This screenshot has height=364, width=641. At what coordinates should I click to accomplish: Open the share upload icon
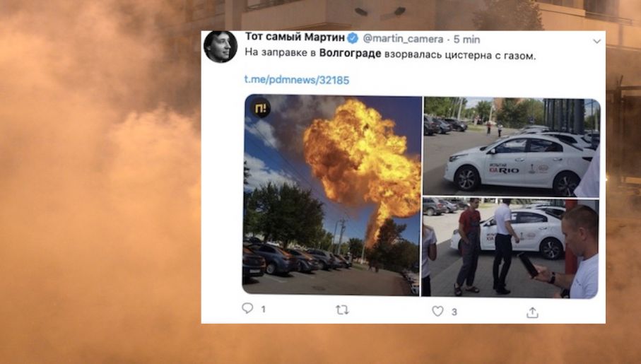[x=532, y=313]
